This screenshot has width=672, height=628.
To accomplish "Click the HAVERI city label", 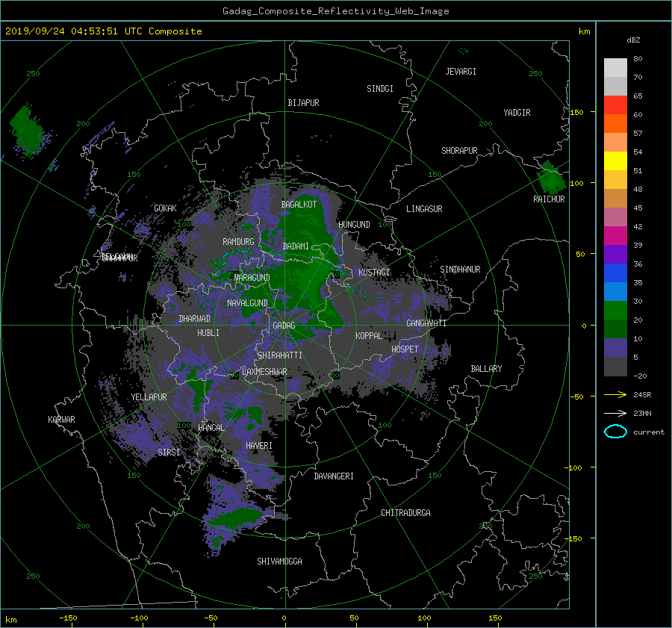I will click(x=259, y=446).
